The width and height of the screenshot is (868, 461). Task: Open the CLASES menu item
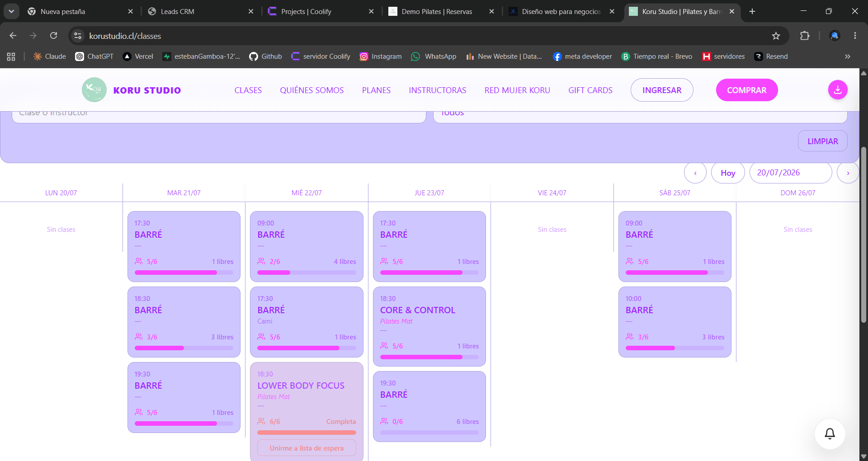click(x=248, y=90)
